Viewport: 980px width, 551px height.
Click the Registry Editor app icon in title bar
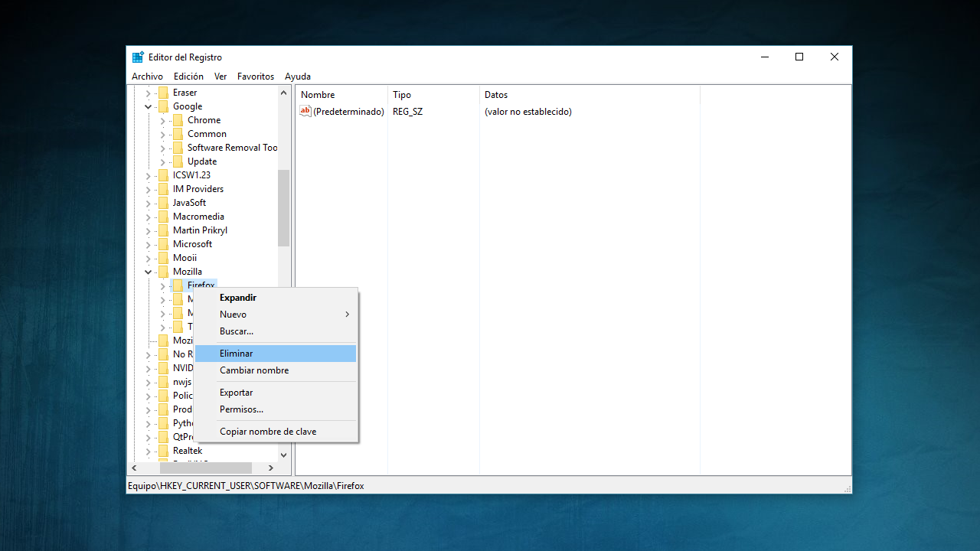(138, 57)
